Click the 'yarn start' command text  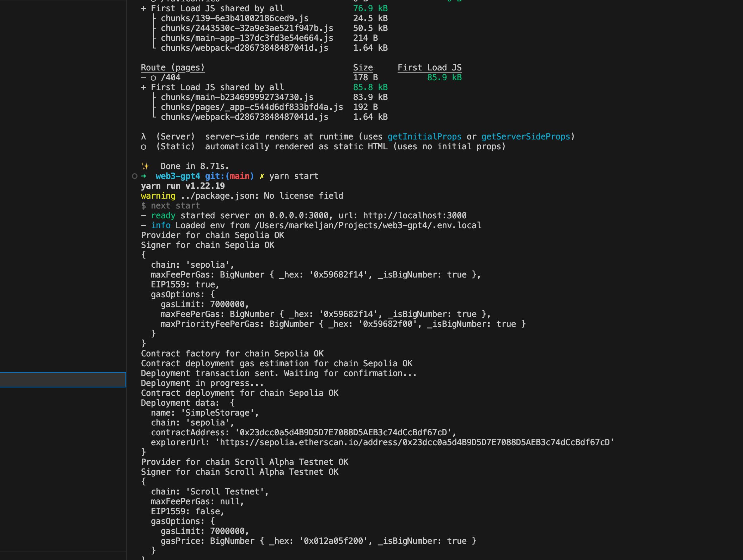pos(294,176)
